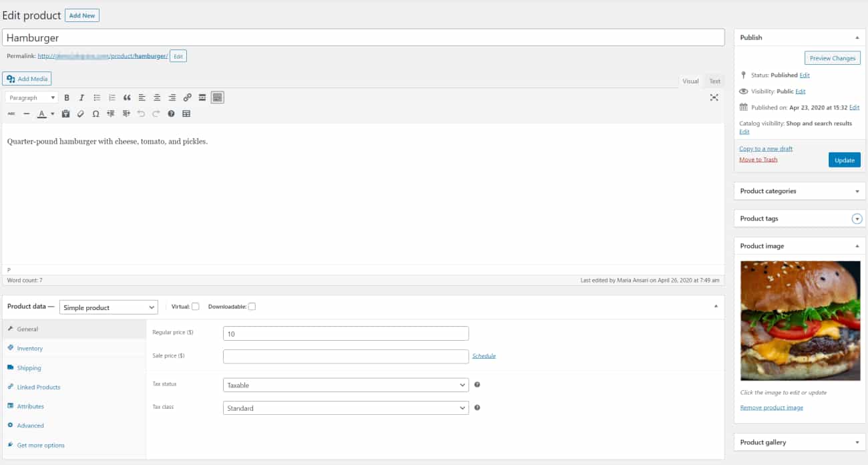This screenshot has height=465, width=868.
Task: Undo the last edit
Action: tap(141, 114)
